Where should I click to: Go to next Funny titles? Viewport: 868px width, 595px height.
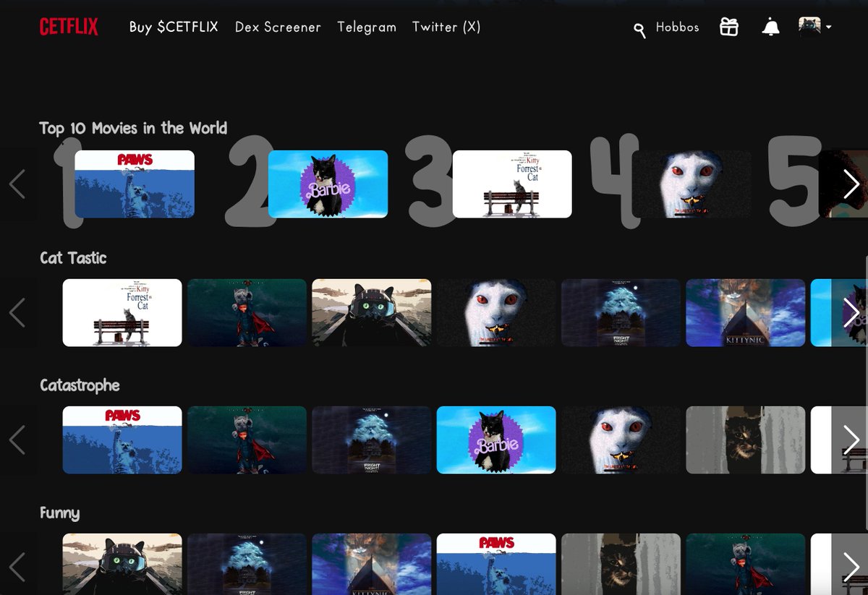tap(851, 567)
